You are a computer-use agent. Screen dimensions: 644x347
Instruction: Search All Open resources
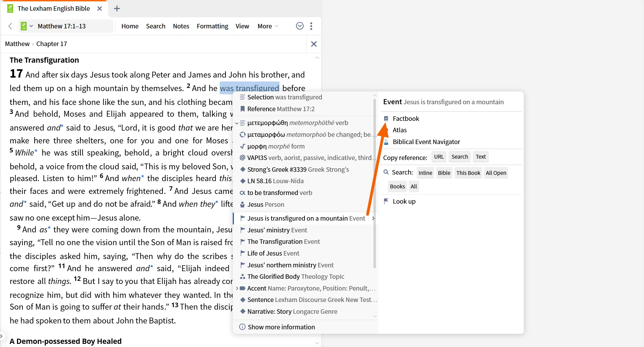pos(496,173)
